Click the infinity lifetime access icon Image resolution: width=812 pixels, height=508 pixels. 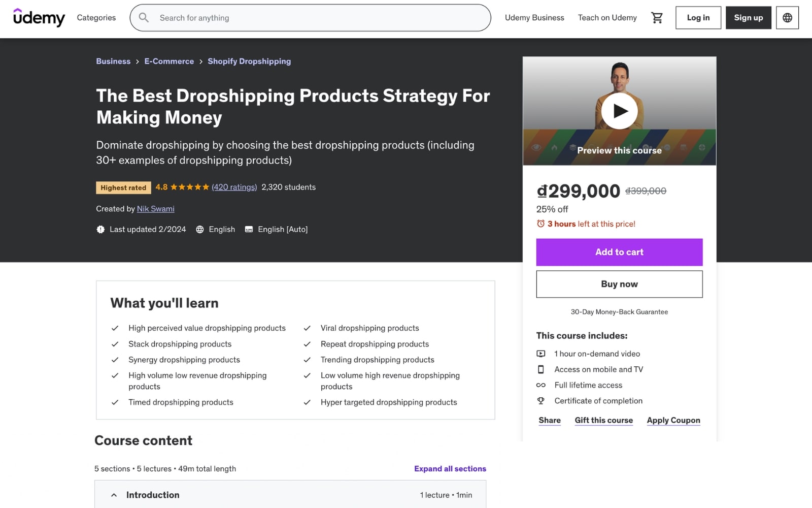pyautogui.click(x=541, y=385)
